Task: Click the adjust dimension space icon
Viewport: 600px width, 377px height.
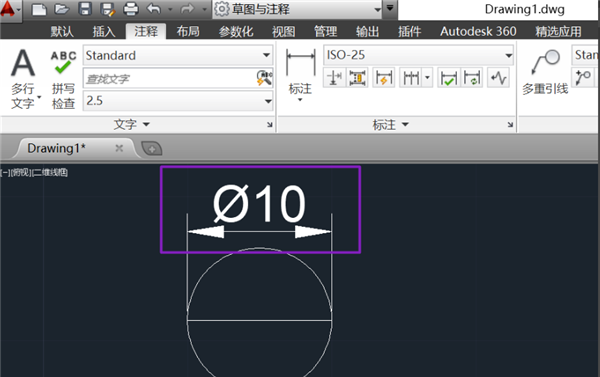Action: [357, 78]
